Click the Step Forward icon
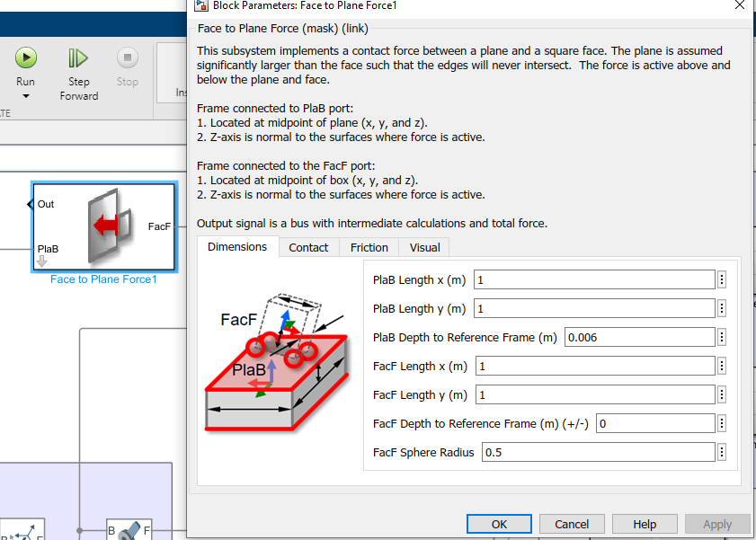This screenshot has height=540, width=756. tap(78, 58)
